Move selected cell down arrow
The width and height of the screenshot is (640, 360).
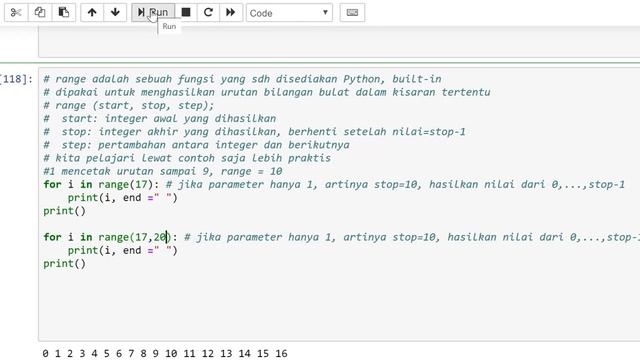[x=115, y=12]
